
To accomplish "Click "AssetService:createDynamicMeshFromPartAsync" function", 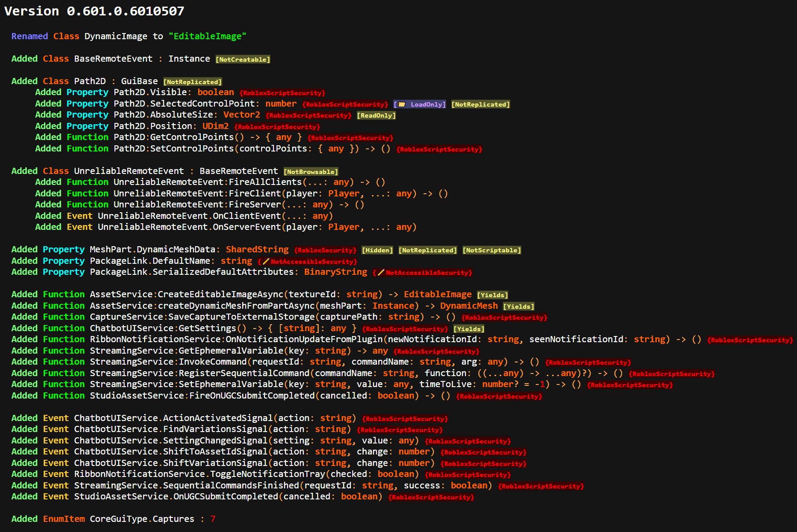I will pyautogui.click(x=203, y=306).
